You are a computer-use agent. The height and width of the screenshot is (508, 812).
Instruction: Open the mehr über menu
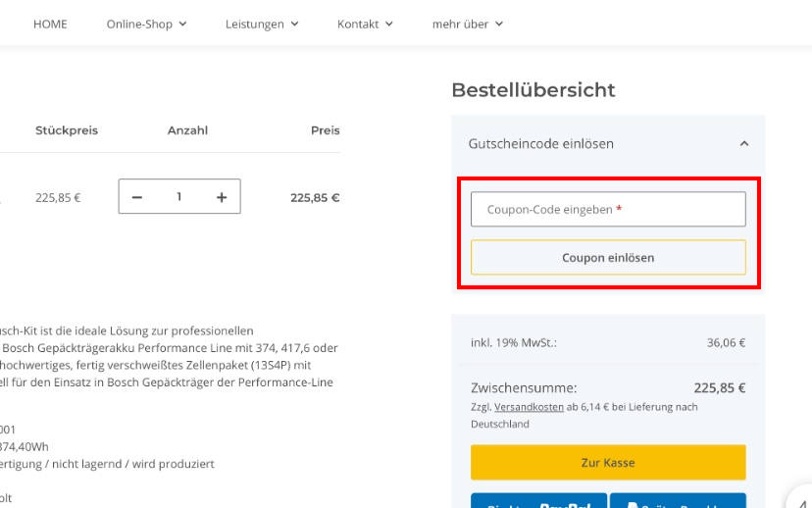[468, 25]
